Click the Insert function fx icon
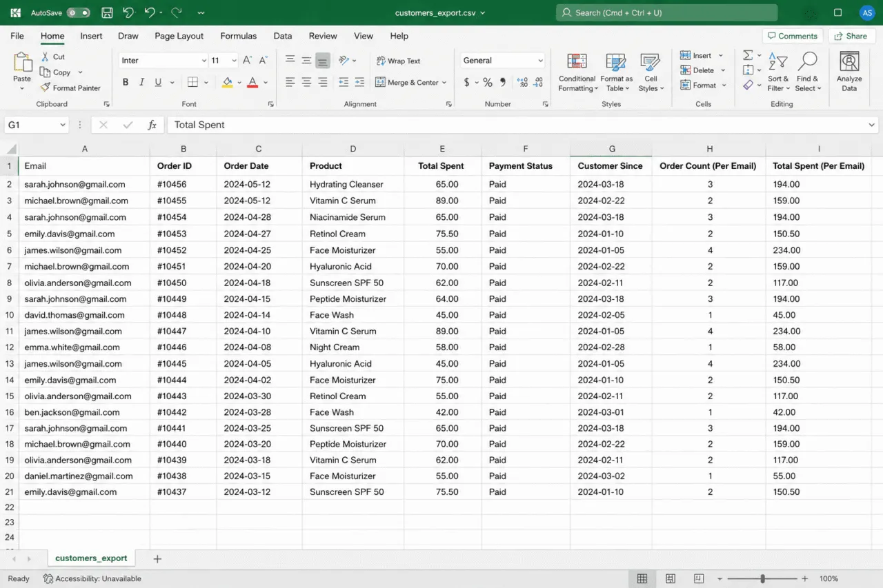The width and height of the screenshot is (883, 588). (x=152, y=125)
